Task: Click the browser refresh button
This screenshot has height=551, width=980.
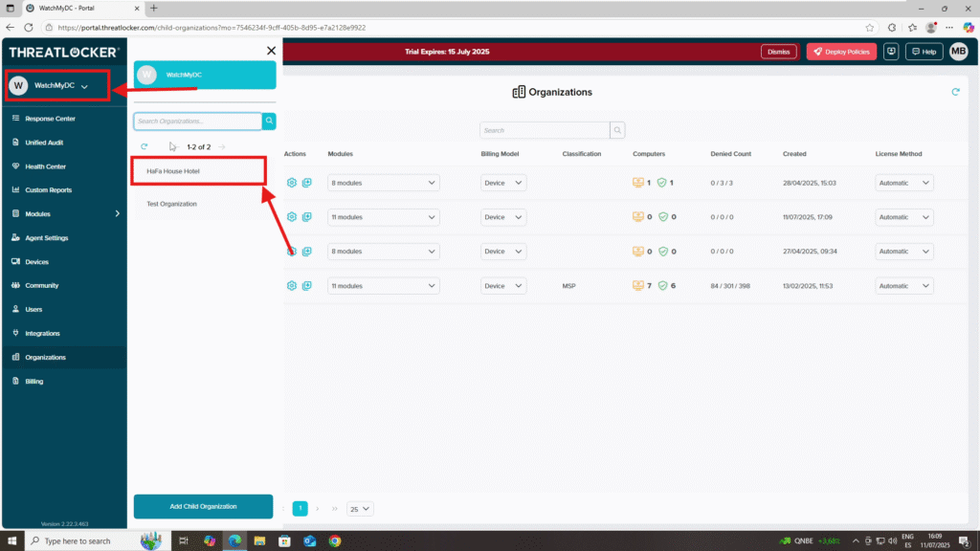Action: point(29,28)
